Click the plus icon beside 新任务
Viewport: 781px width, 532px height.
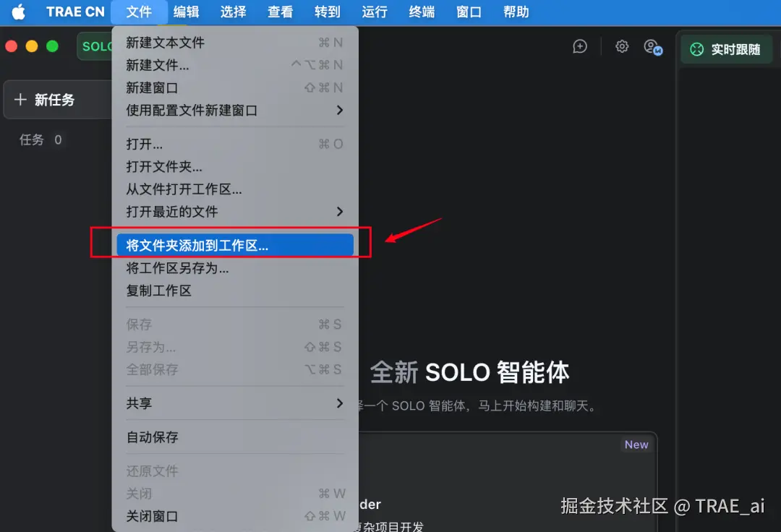point(20,100)
